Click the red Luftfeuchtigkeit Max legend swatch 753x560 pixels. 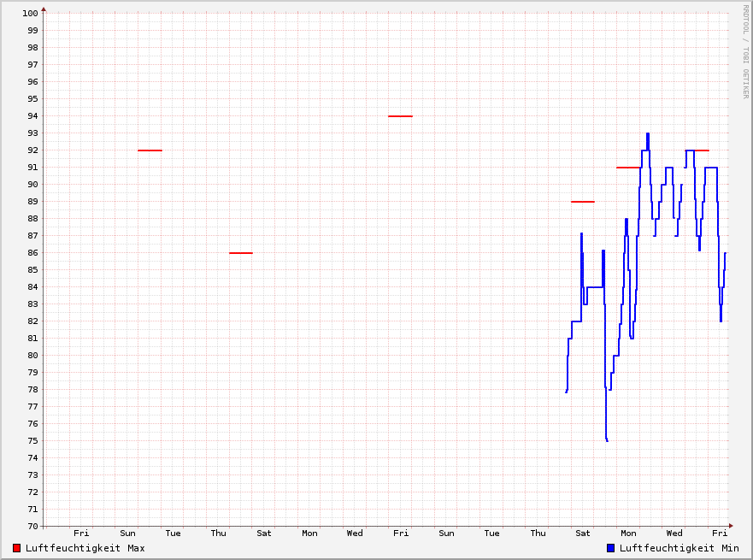(x=17, y=548)
